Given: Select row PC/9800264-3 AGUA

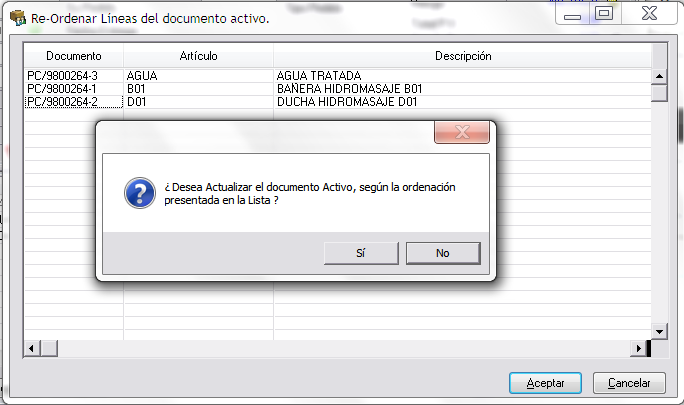Looking at the screenshot, I should coord(338,76).
